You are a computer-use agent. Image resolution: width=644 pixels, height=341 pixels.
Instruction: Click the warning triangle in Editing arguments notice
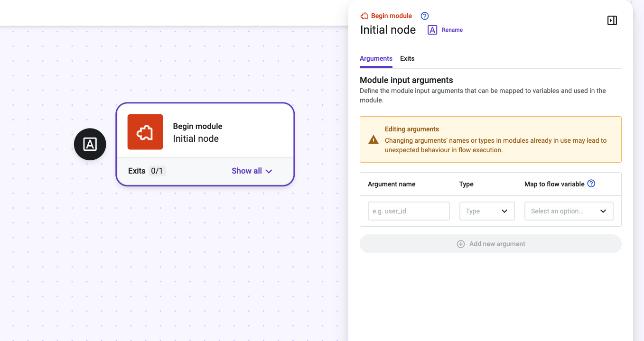tap(373, 140)
